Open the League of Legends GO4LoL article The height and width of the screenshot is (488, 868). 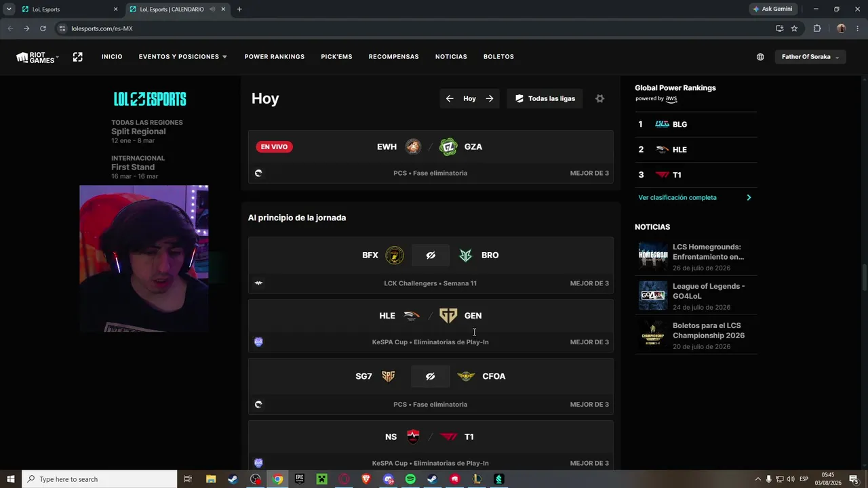tap(696, 296)
